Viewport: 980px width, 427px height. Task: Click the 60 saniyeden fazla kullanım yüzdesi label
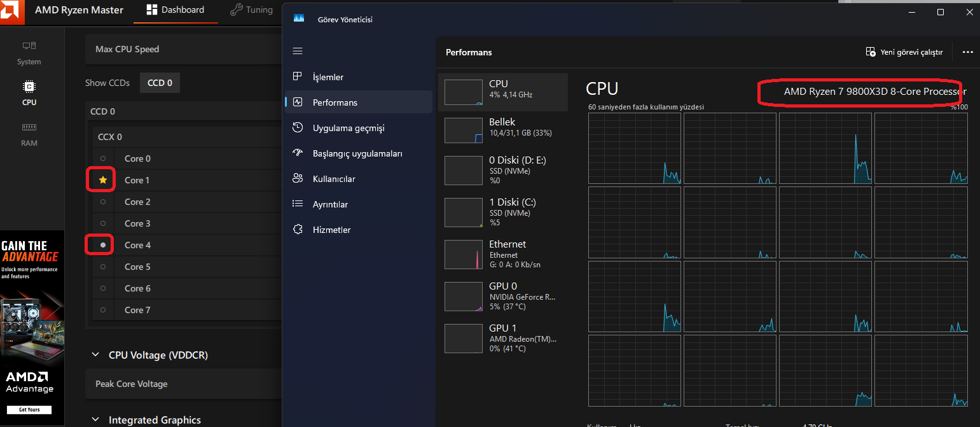coord(646,107)
